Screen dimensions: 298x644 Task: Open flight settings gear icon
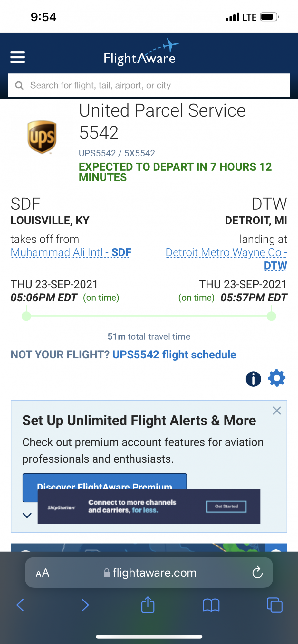click(x=277, y=378)
